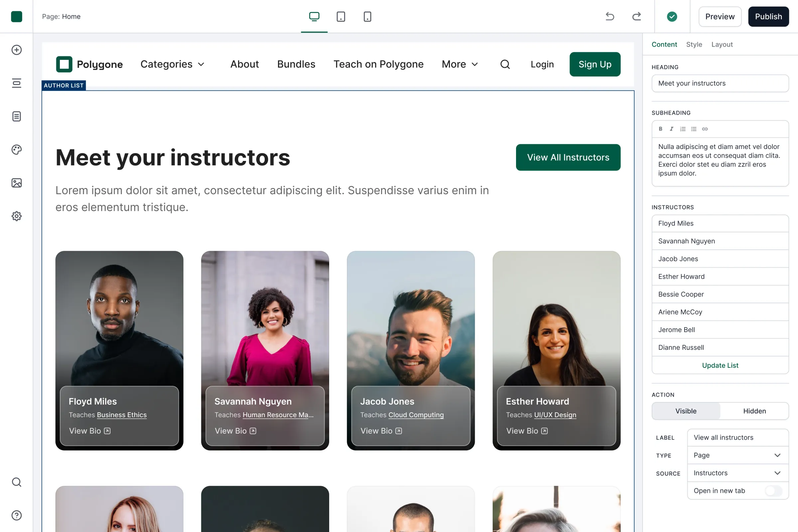Select Savannah Nguyen in instructors list
This screenshot has width=798, height=532.
pos(720,241)
